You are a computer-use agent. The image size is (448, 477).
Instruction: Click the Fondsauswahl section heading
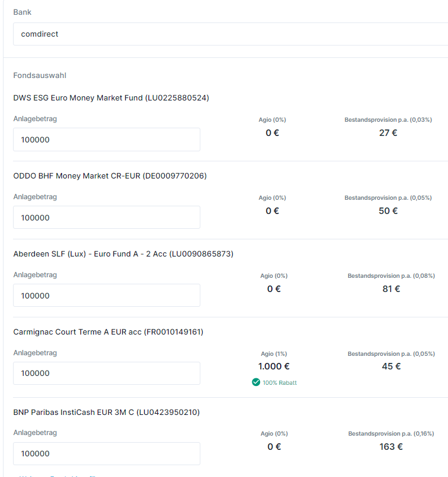pos(40,76)
